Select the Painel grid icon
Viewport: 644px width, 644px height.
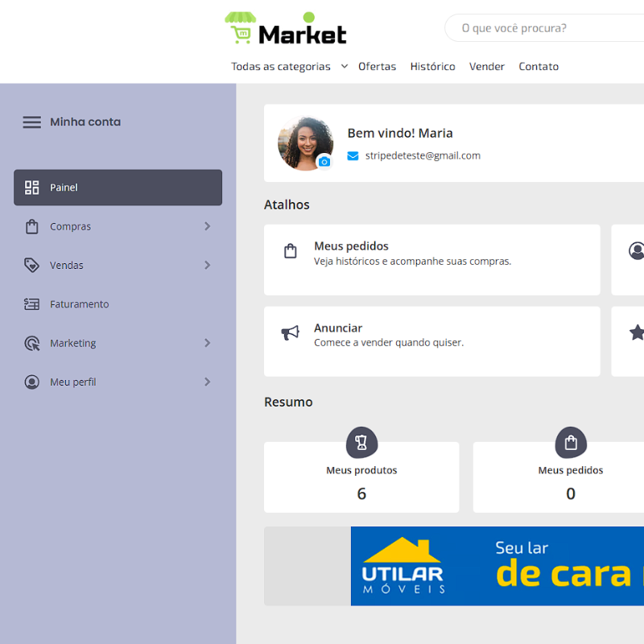pos(32,187)
